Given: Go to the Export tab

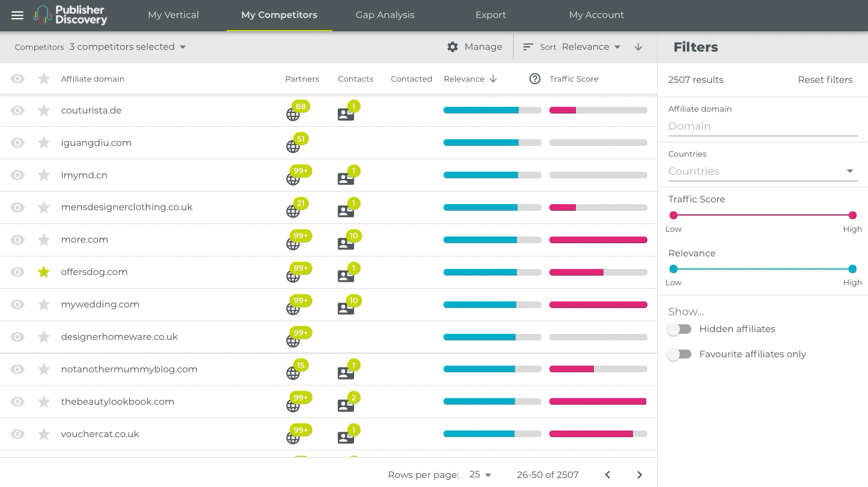Looking at the screenshot, I should click(491, 15).
